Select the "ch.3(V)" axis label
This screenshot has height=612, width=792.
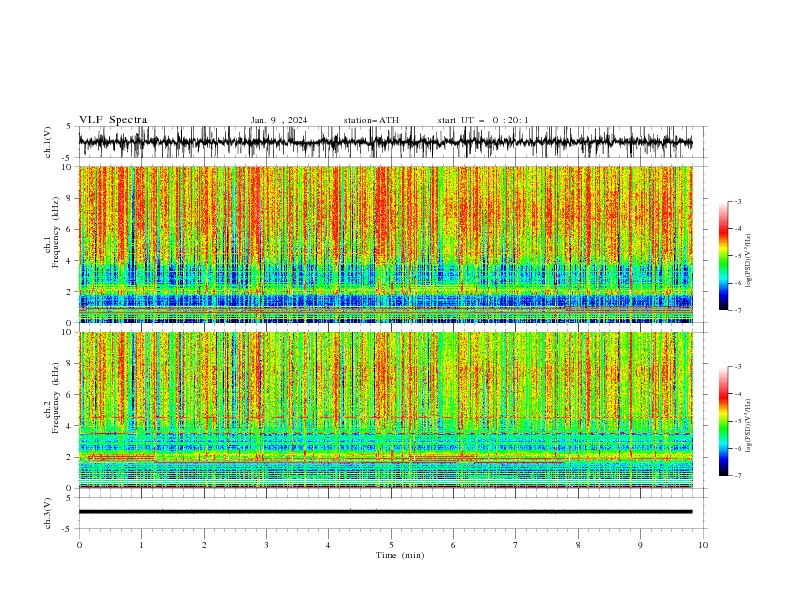click(x=48, y=513)
